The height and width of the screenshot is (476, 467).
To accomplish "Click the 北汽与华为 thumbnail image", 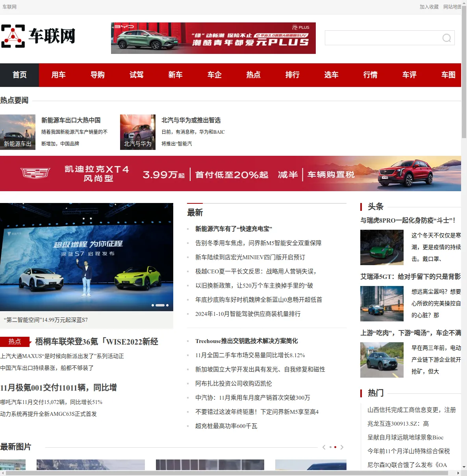I will tap(138, 132).
